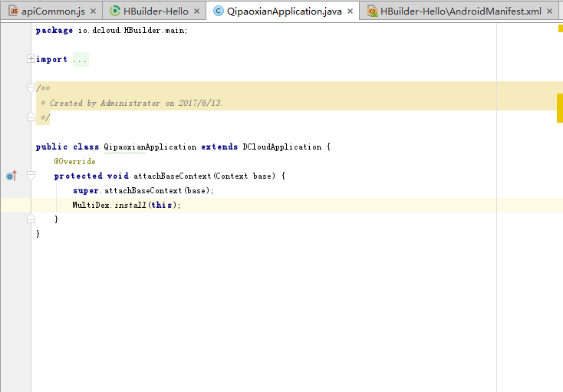The image size is (563, 392).
Task: Close the apiCommon.js tab
Action: point(94,12)
